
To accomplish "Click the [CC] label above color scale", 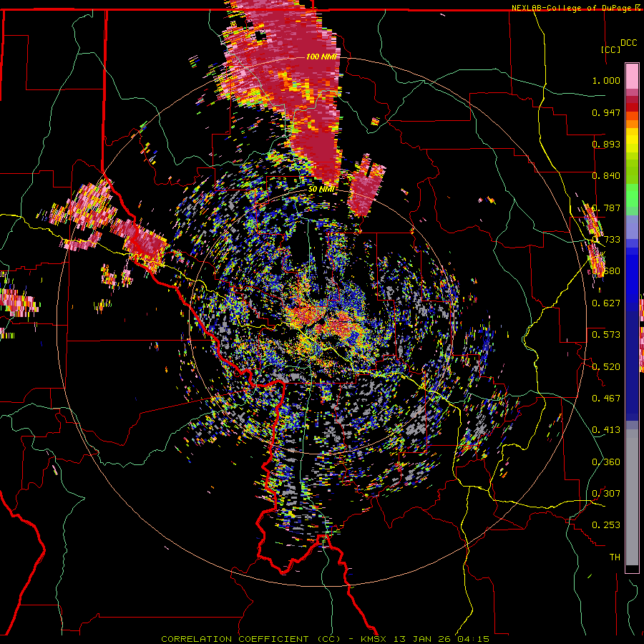I will [x=611, y=49].
